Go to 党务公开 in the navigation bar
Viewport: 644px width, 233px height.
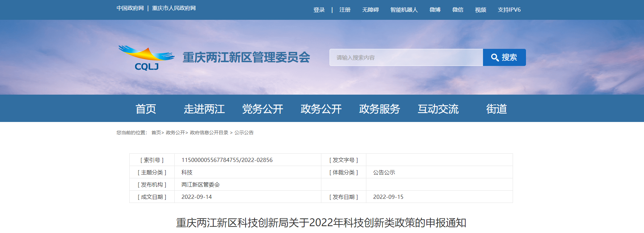(263, 109)
